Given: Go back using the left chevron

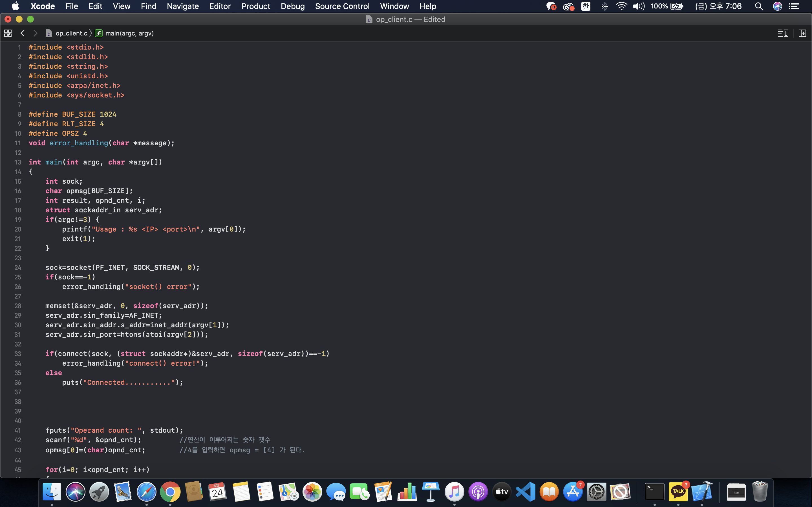Looking at the screenshot, I should pos(23,33).
